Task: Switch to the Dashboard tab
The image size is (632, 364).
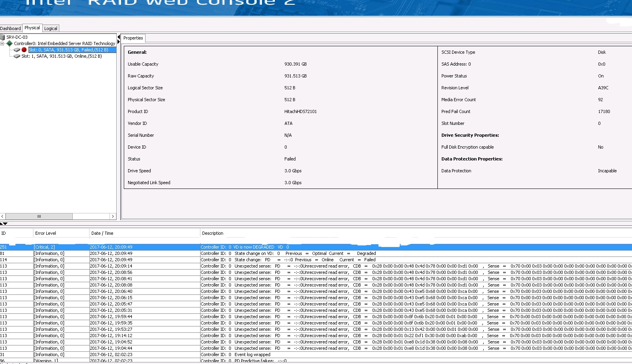Action: [11, 28]
